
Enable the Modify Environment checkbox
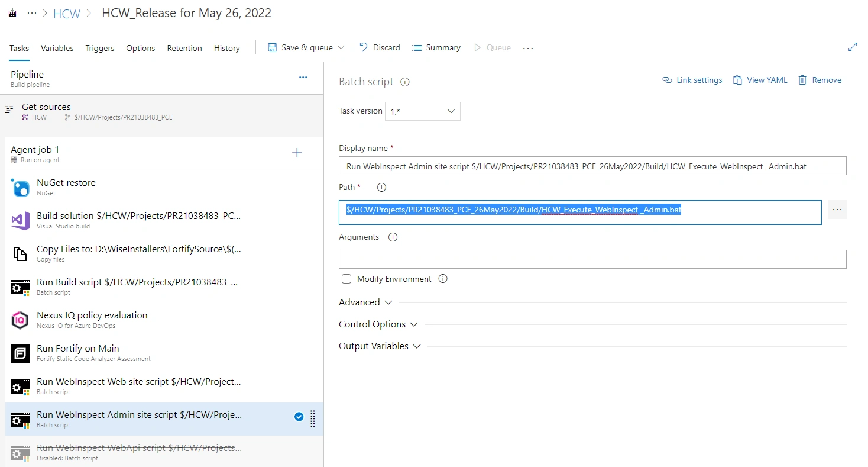click(346, 279)
